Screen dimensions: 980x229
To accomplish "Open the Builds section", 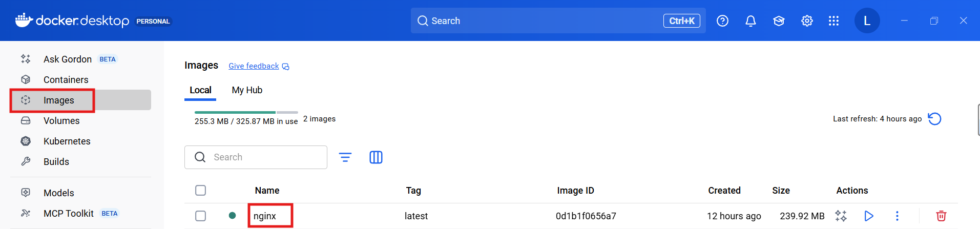I will 80,162.
